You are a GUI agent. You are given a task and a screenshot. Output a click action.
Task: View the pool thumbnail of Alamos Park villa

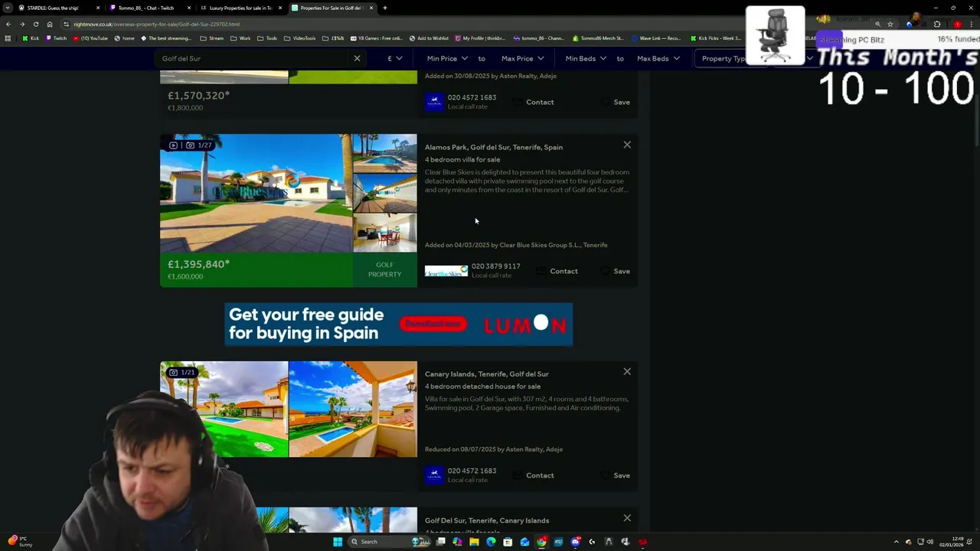pos(385,154)
